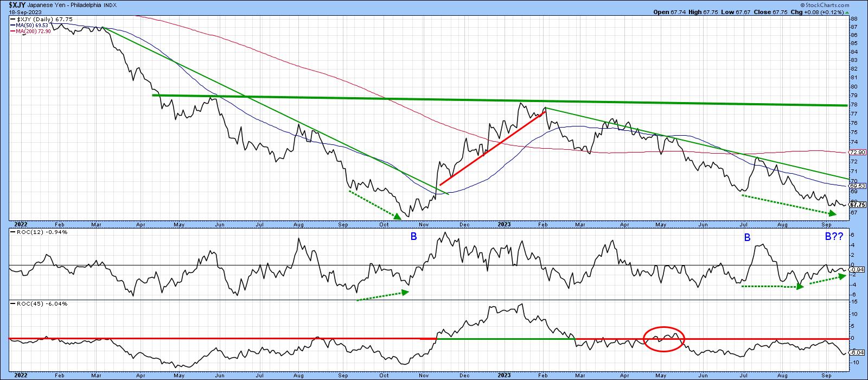Click the B?? annotation in ROC(12) panel
Screen dimensions: 868x380
click(834, 237)
